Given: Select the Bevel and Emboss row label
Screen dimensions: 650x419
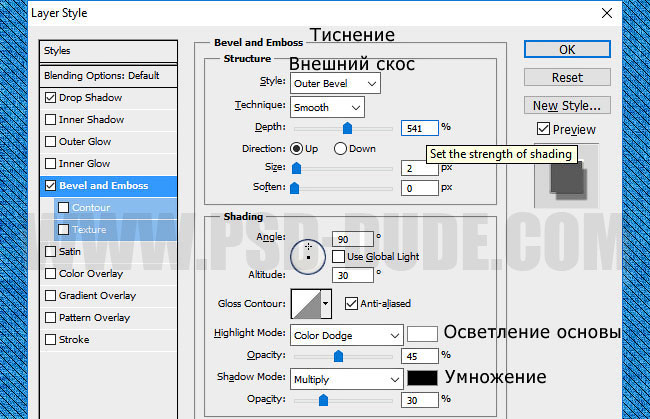Looking at the screenshot, I should [x=104, y=185].
